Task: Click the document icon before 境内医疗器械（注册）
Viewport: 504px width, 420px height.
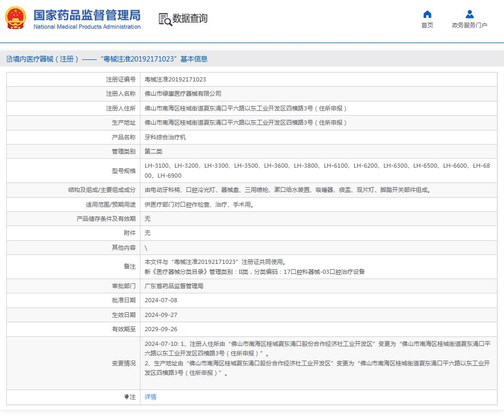Action: point(9,59)
